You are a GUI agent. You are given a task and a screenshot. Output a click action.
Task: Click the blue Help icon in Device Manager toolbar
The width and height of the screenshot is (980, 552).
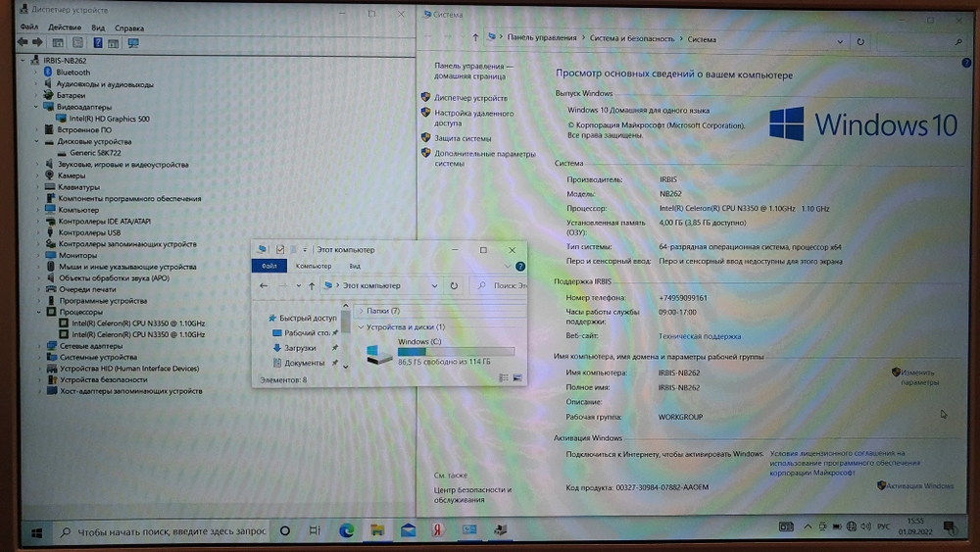97,43
